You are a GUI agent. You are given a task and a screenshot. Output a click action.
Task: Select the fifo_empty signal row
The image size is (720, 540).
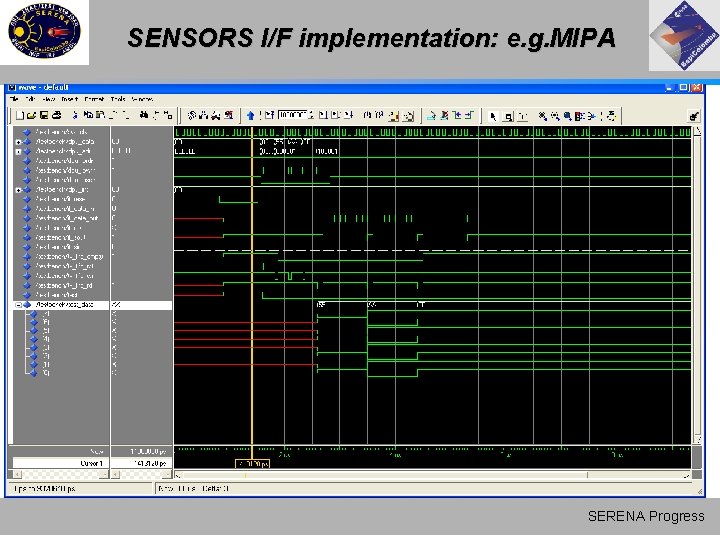point(69,257)
